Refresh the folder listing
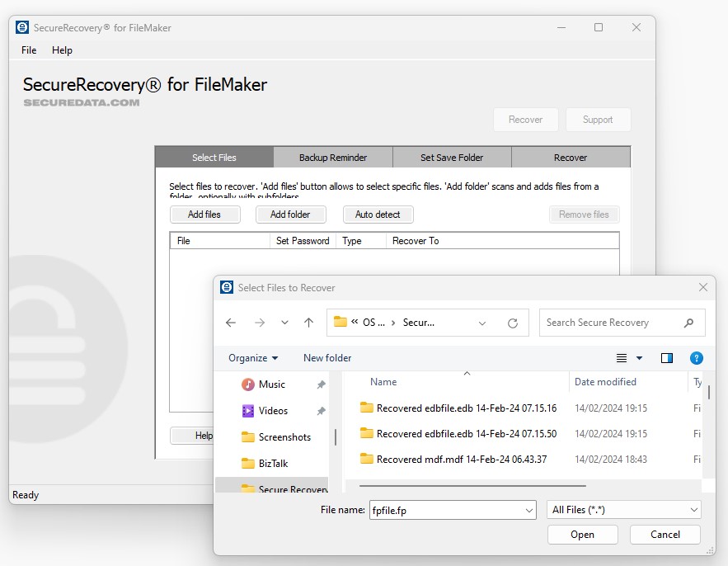This screenshot has width=728, height=566. pos(513,323)
